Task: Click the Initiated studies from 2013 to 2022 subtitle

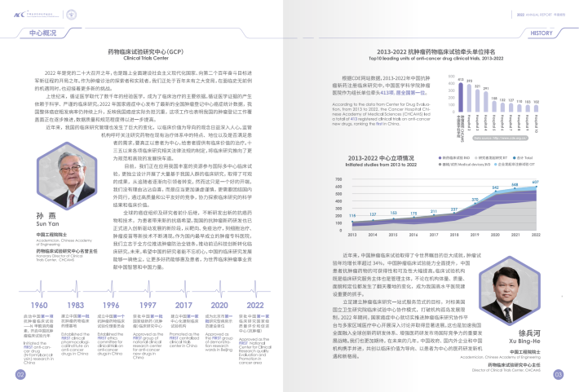Action: click(x=381, y=165)
